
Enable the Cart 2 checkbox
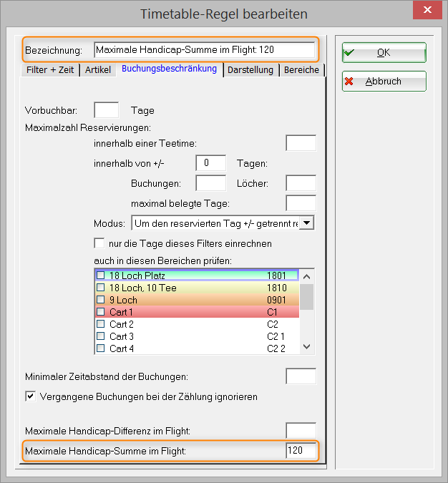(x=101, y=323)
